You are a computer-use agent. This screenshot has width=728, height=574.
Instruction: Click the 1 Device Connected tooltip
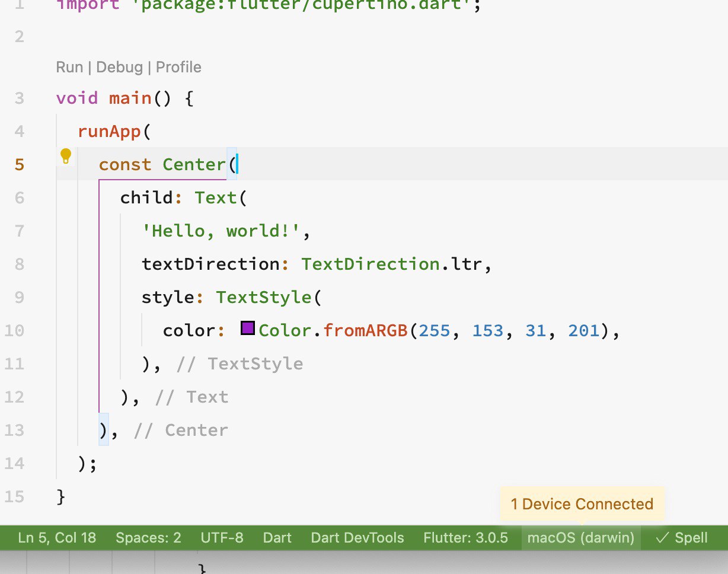pos(582,504)
